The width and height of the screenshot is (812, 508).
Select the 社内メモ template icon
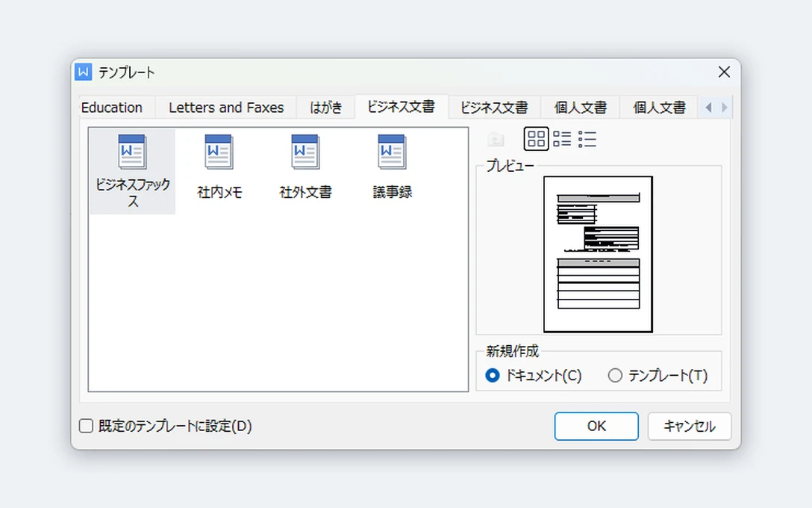(219, 167)
